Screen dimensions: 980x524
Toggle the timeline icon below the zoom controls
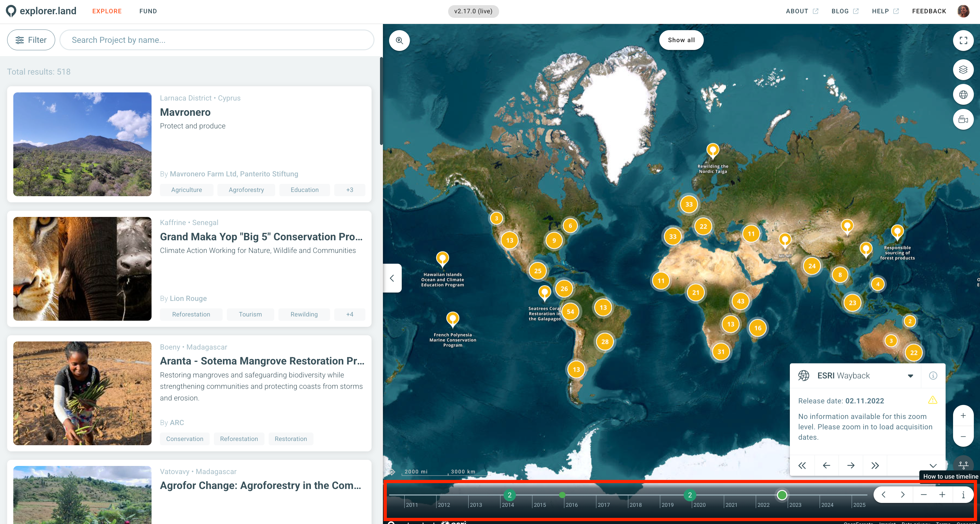(963, 465)
